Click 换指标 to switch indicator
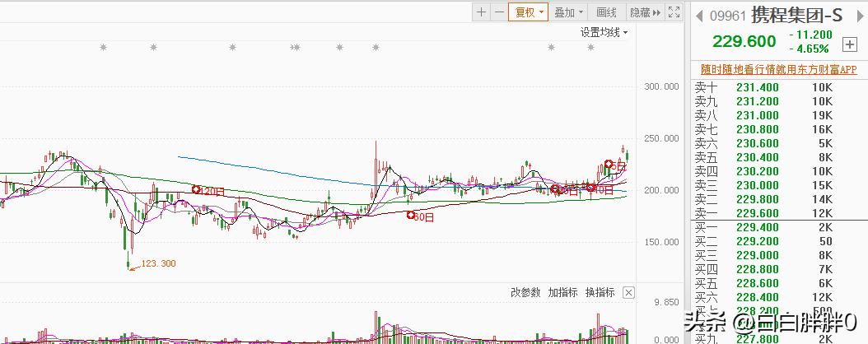This screenshot has height=344, width=868. tap(600, 293)
